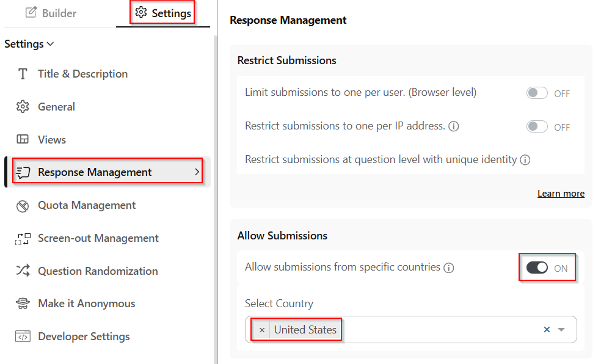Clear all selected countries
Viewport: 601px width, 364px height.
point(547,330)
